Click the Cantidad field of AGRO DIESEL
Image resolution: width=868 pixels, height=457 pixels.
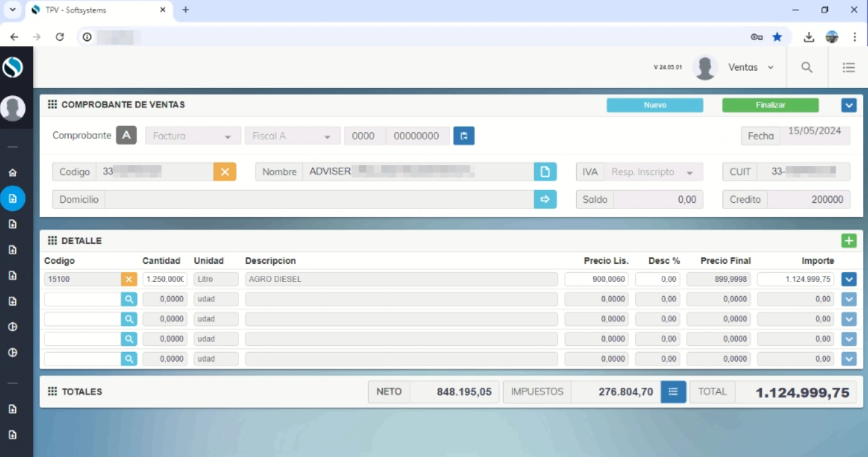tap(165, 279)
